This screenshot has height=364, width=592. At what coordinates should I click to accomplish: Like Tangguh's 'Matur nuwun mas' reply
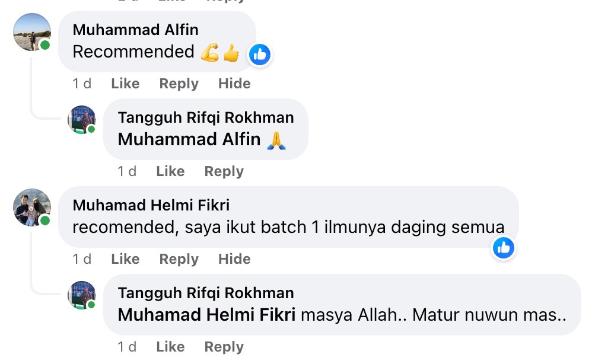point(170,347)
